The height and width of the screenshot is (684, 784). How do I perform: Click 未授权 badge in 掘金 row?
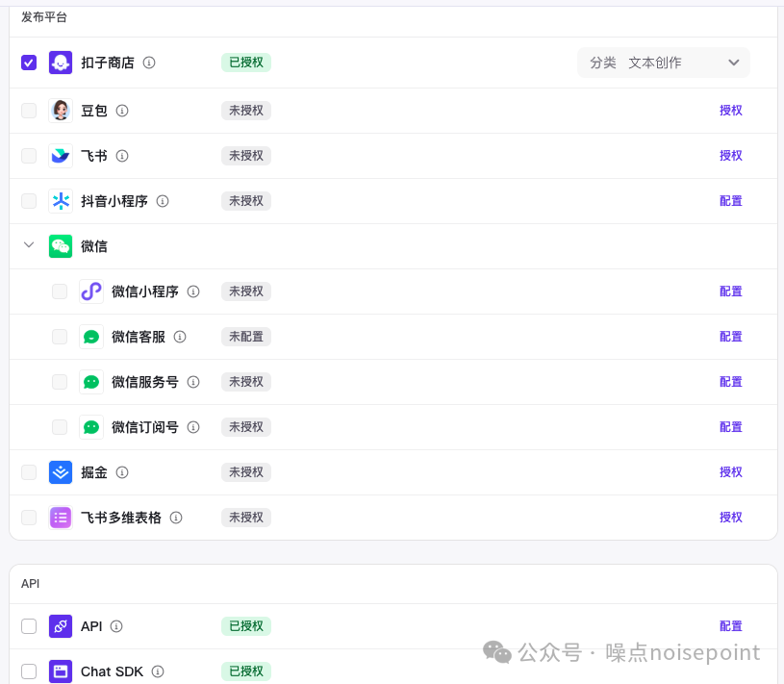pyautogui.click(x=246, y=472)
